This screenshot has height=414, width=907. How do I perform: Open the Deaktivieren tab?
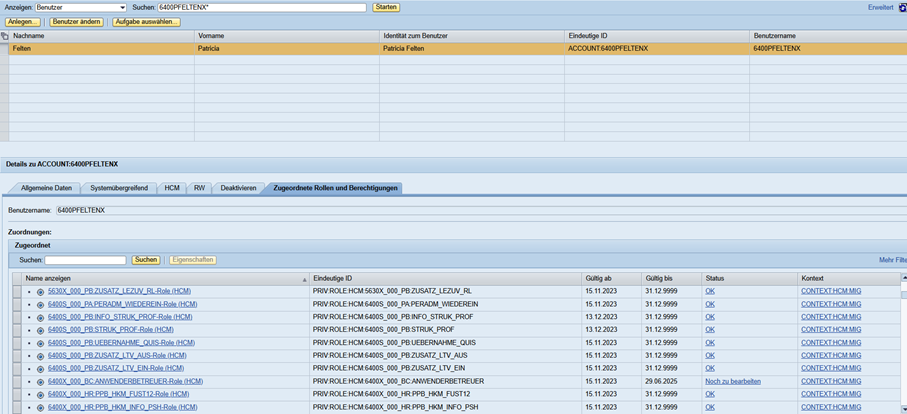click(238, 188)
